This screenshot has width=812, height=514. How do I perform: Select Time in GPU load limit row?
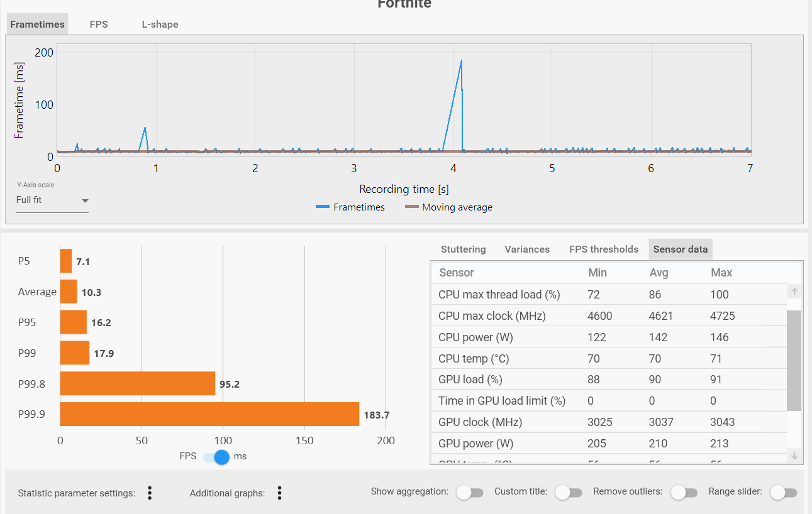point(609,400)
